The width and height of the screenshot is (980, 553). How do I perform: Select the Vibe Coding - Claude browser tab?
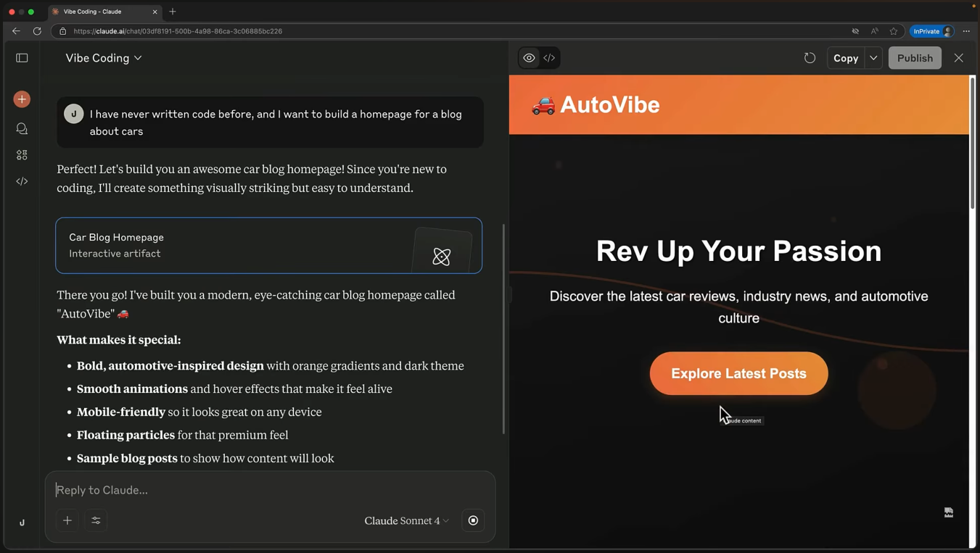click(x=104, y=12)
